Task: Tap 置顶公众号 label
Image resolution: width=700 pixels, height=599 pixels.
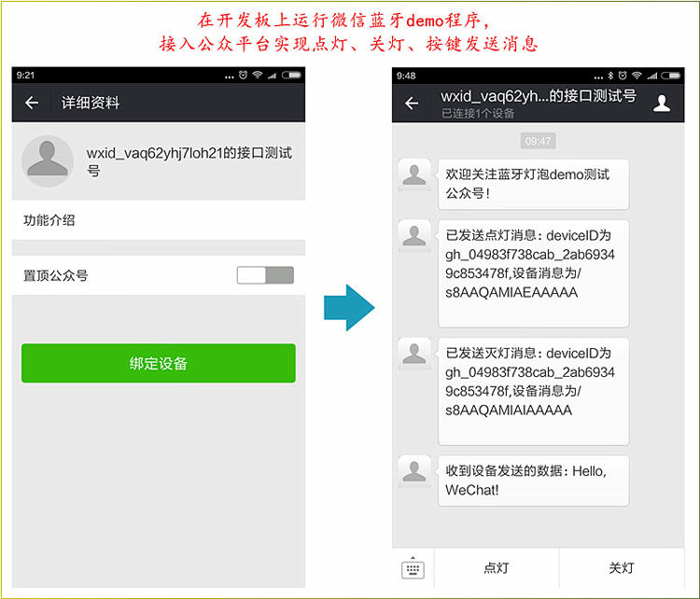Action: (x=55, y=275)
